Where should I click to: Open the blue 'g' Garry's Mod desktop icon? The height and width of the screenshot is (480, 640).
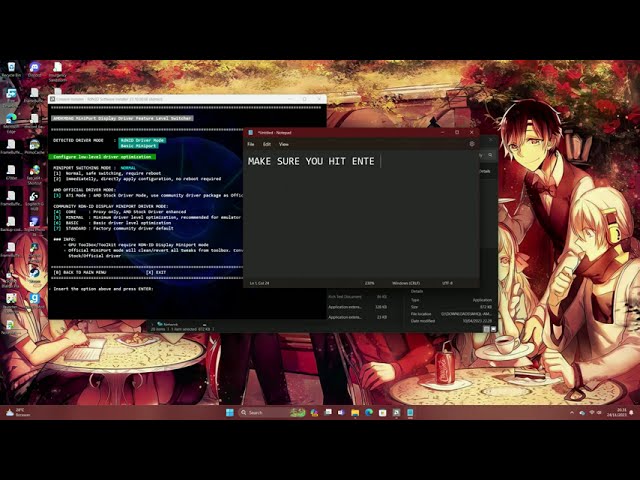(34, 300)
